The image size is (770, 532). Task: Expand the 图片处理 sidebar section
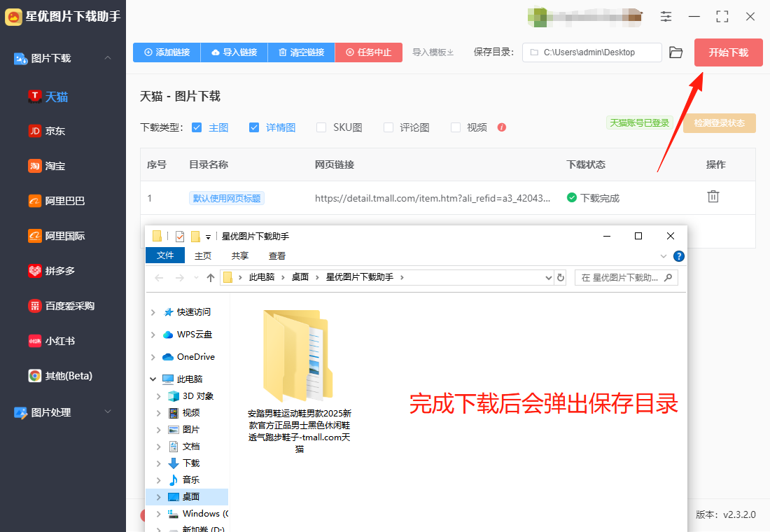(108, 412)
